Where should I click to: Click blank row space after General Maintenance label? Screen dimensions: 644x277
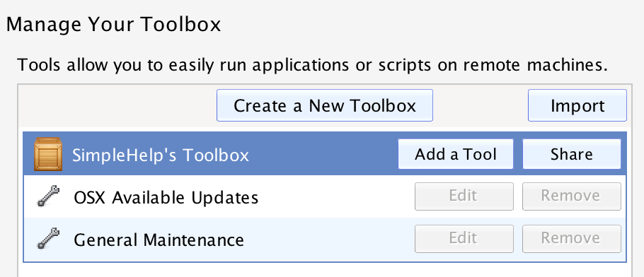tap(328, 239)
